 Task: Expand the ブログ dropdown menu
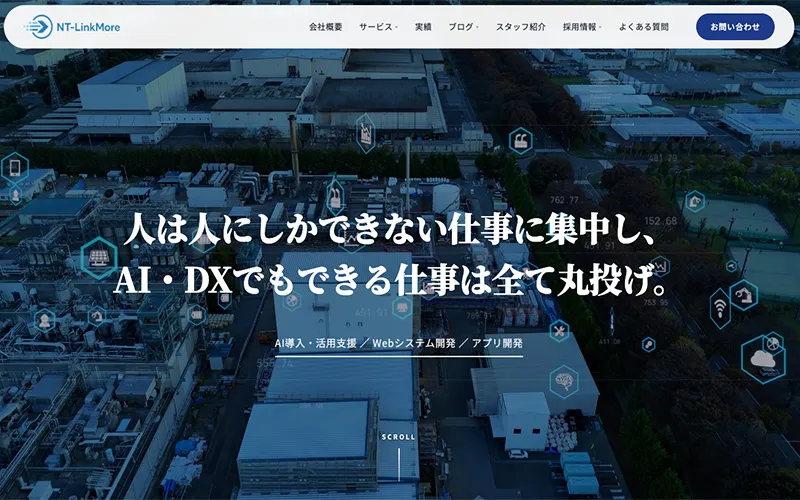pyautogui.click(x=463, y=27)
